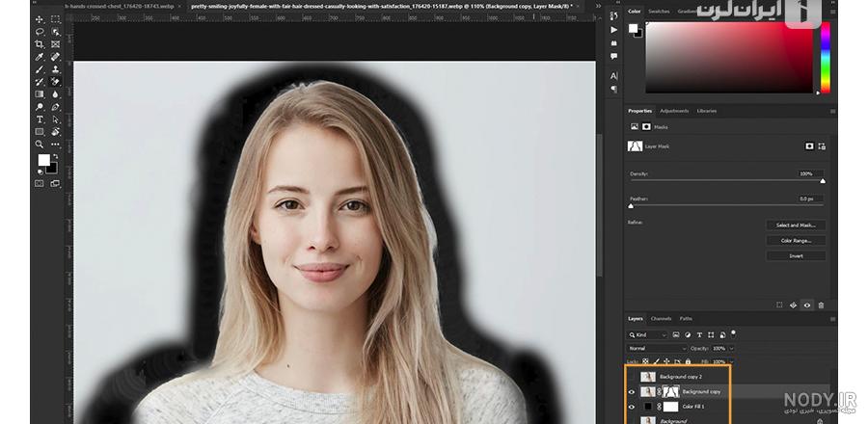Image resolution: width=868 pixels, height=424 pixels.
Task: Click the Select and Mask button
Action: point(796,225)
